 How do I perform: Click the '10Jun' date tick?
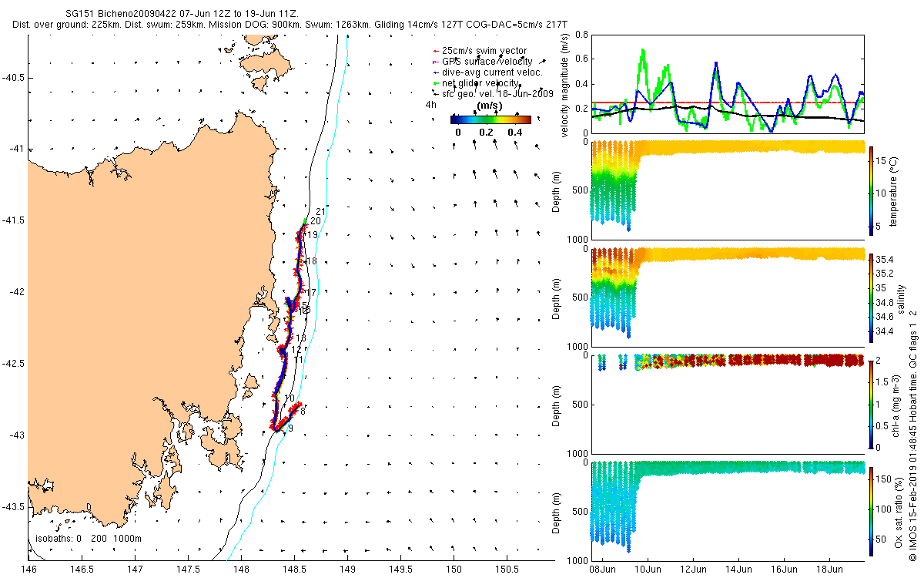pos(647,569)
